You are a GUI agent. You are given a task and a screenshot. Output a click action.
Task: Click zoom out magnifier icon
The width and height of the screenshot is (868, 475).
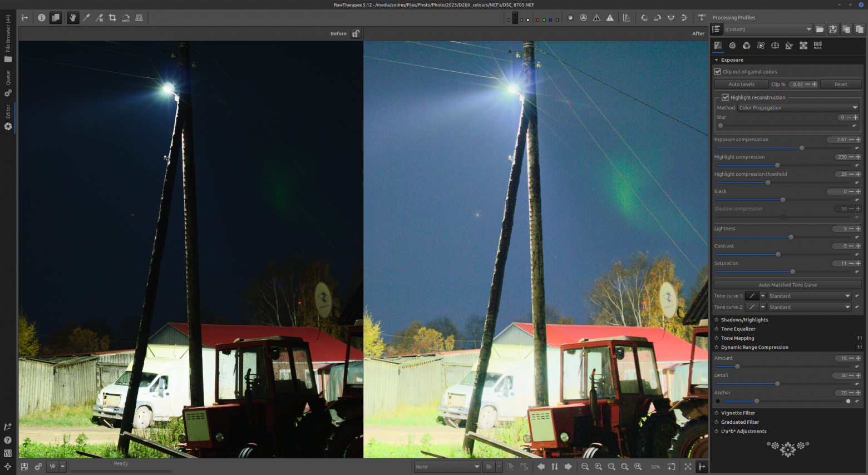(x=585, y=467)
